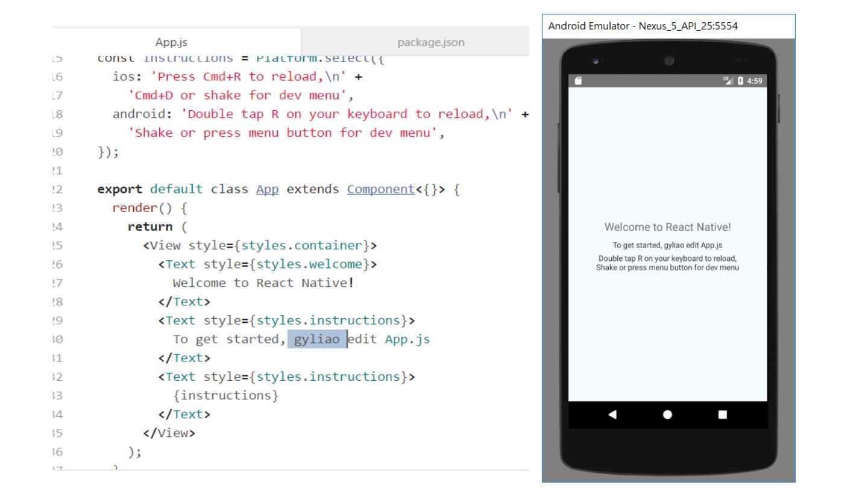Click the phone's front camera lens
This screenshot has width=868, height=488.
[667, 61]
